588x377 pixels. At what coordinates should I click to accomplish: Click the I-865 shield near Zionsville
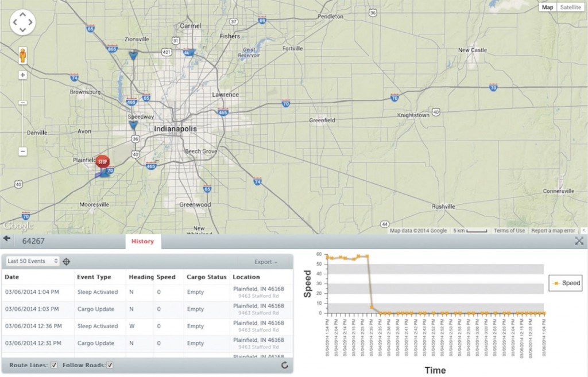point(112,48)
